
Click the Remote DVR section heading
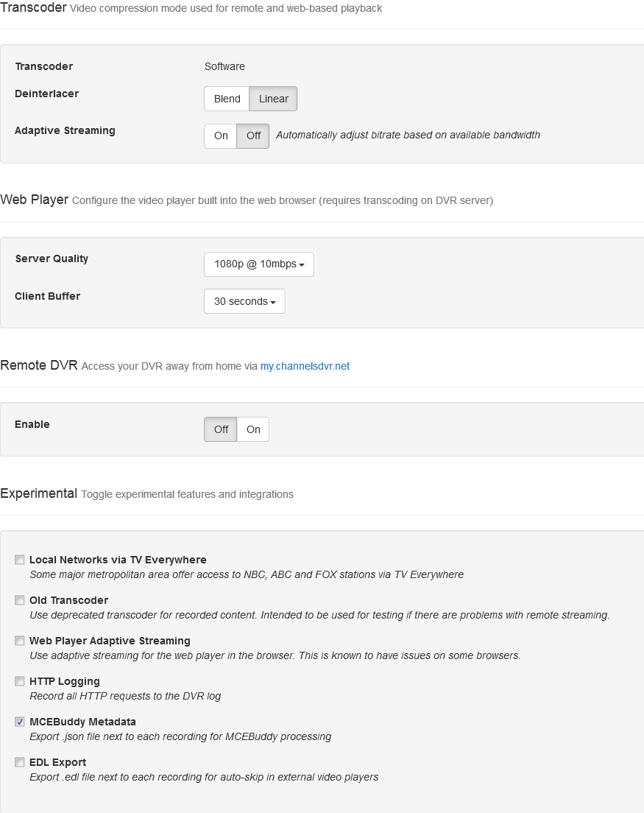(x=38, y=365)
